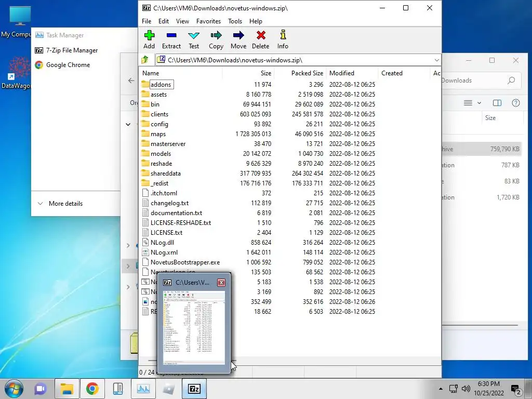The height and width of the screenshot is (399, 532).
Task: Select NovetusBootstrapper.exe
Action: (x=185, y=262)
